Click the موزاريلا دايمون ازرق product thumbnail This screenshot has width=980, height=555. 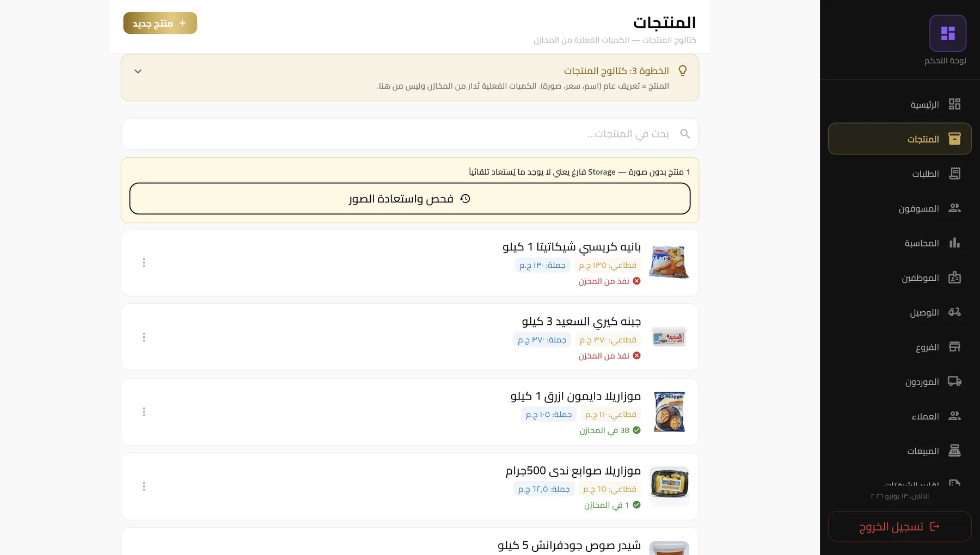669,412
